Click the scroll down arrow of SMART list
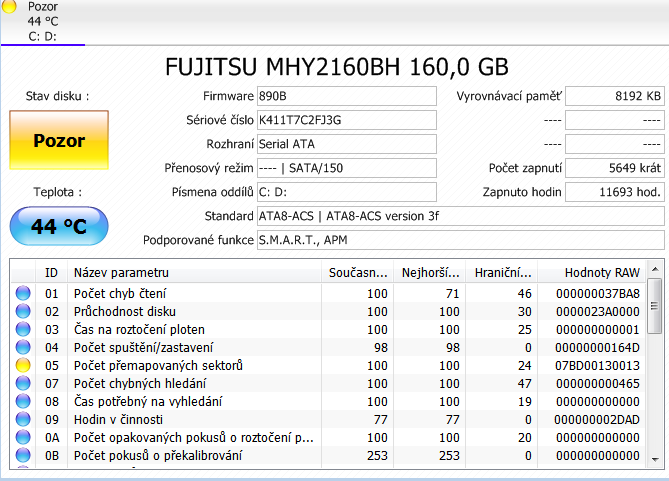The height and width of the screenshot is (481, 669). (x=655, y=459)
